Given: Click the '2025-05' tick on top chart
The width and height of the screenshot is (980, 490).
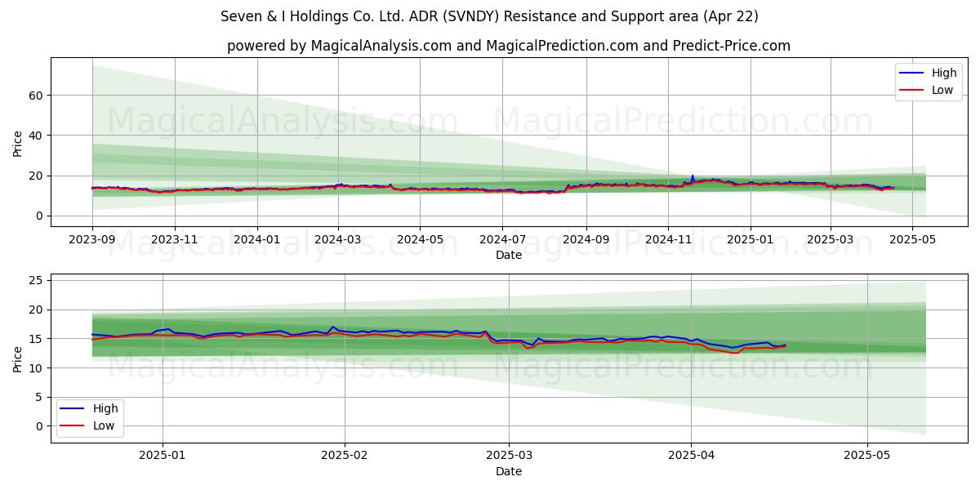Looking at the screenshot, I should pyautogui.click(x=912, y=239).
